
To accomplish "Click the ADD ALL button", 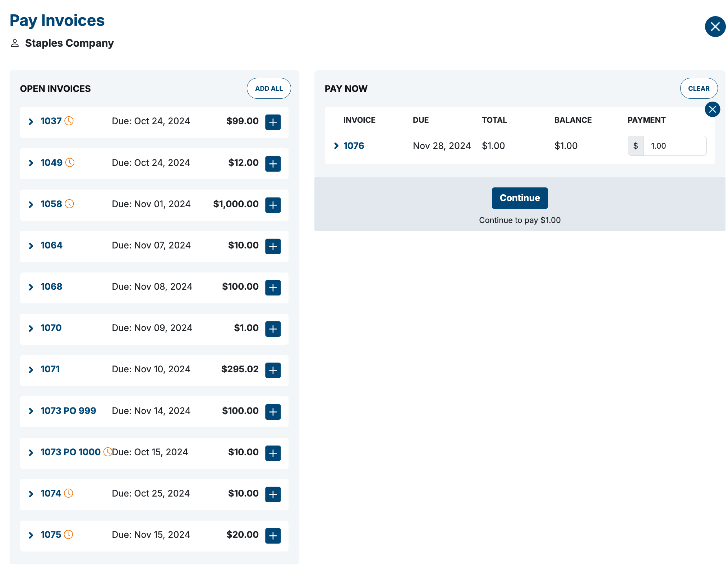I will pyautogui.click(x=268, y=88).
